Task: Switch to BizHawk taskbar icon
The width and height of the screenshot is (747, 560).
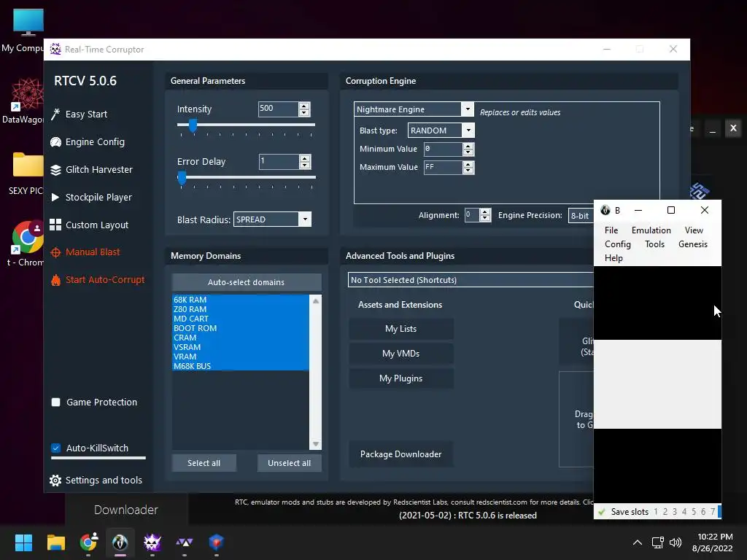Action: (120, 542)
